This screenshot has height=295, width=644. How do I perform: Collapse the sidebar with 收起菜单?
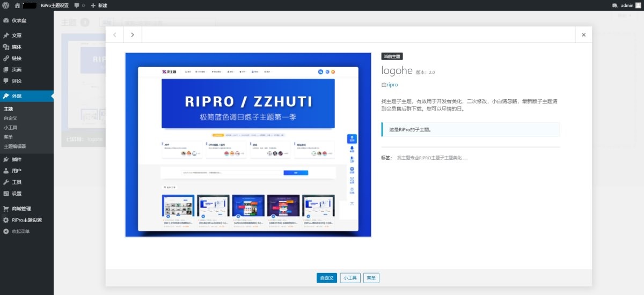[x=16, y=231]
